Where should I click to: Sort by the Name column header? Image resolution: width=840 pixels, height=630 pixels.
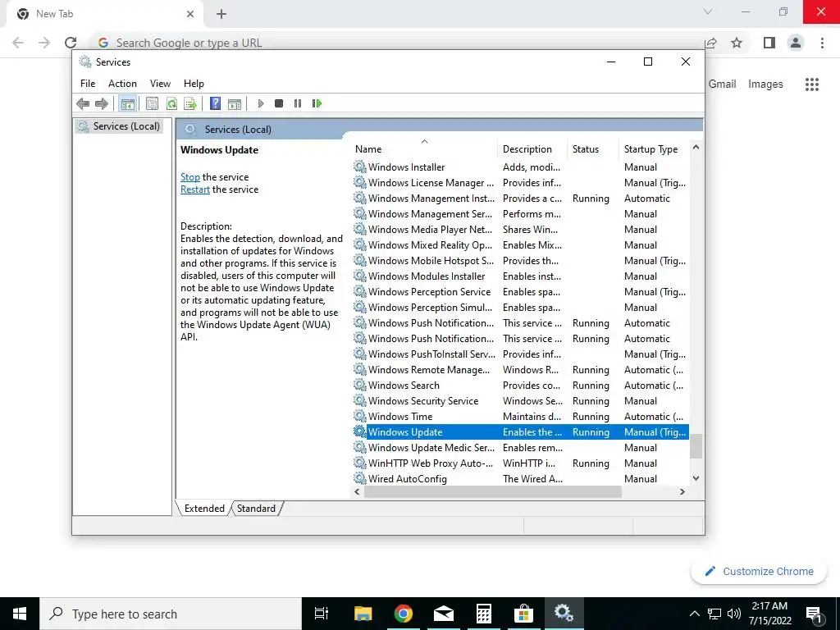424,149
